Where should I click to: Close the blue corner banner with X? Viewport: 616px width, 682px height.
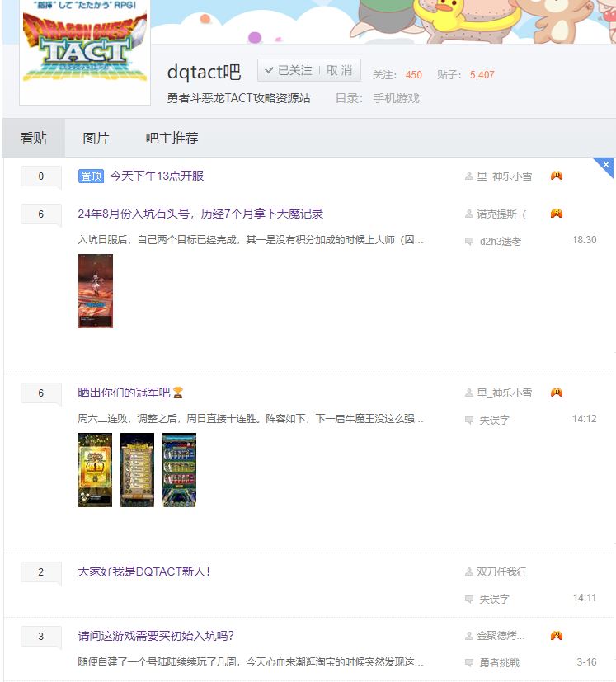tap(605, 165)
